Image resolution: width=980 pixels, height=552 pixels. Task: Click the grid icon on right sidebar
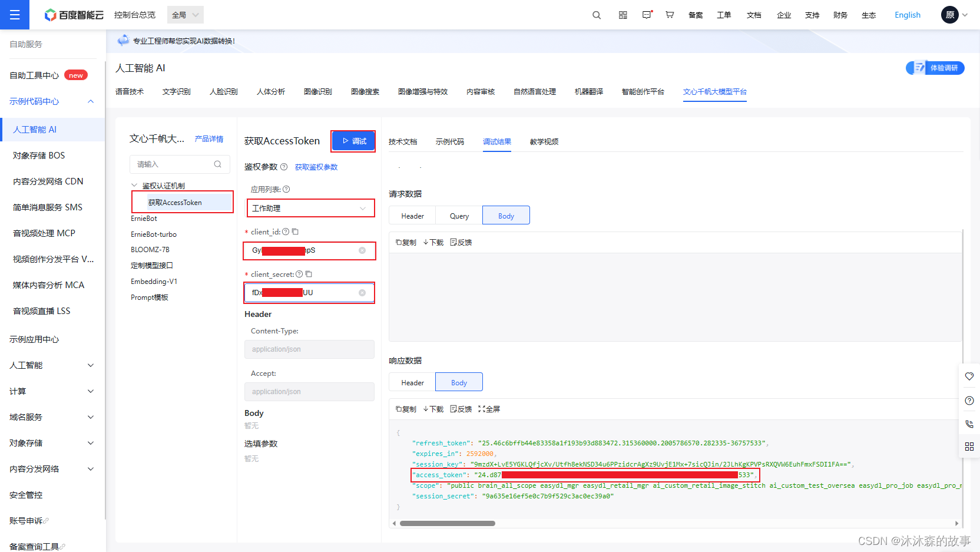pos(969,447)
